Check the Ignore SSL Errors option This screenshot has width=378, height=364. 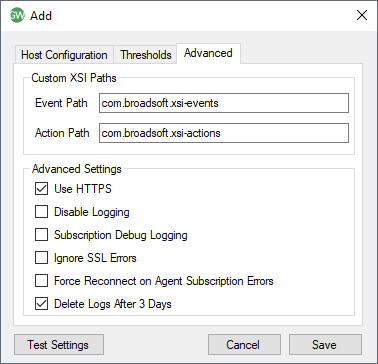(x=41, y=258)
